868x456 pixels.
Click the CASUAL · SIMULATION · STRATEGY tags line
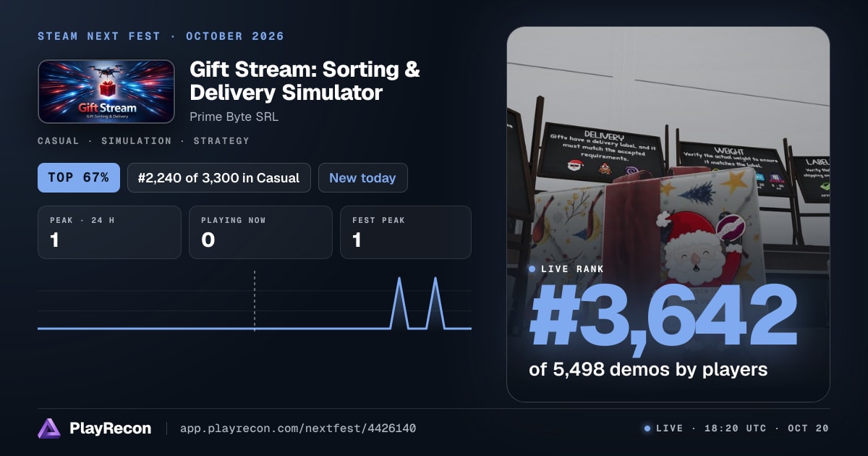click(x=143, y=141)
